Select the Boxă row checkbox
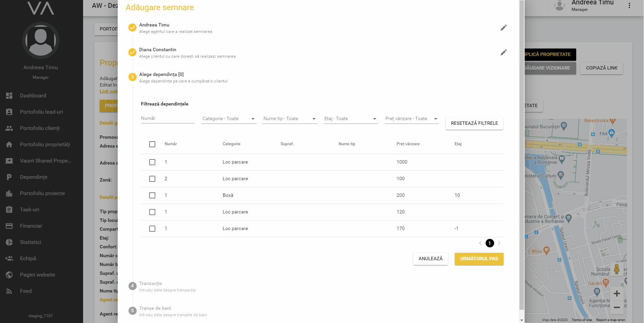Screen dimensions: 644x323 point(152,195)
